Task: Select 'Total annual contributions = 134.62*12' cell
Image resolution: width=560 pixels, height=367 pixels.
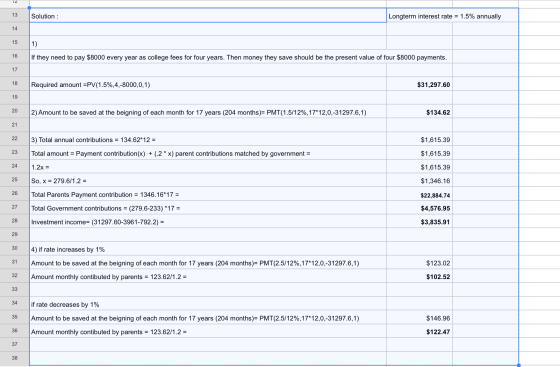Action: click(208, 139)
